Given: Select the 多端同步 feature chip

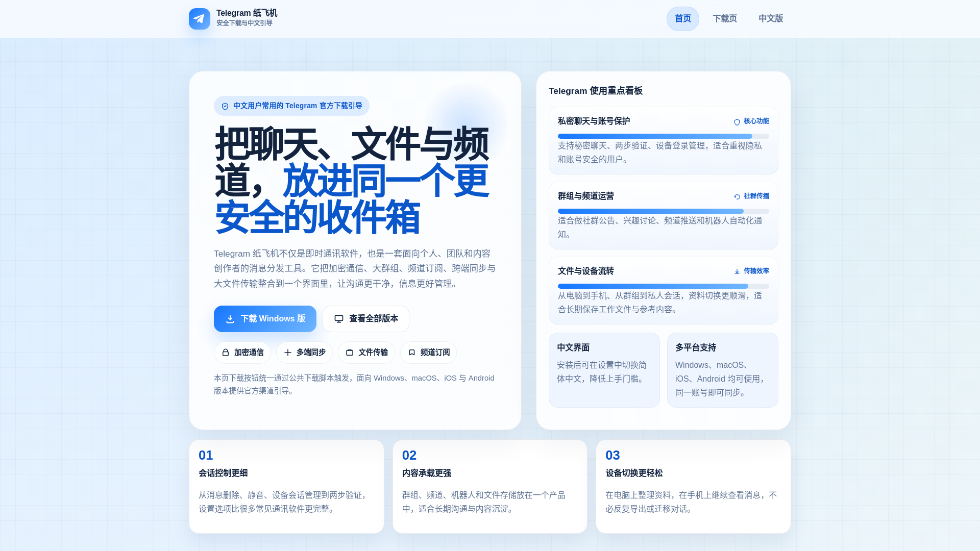Looking at the screenshot, I should [x=305, y=353].
